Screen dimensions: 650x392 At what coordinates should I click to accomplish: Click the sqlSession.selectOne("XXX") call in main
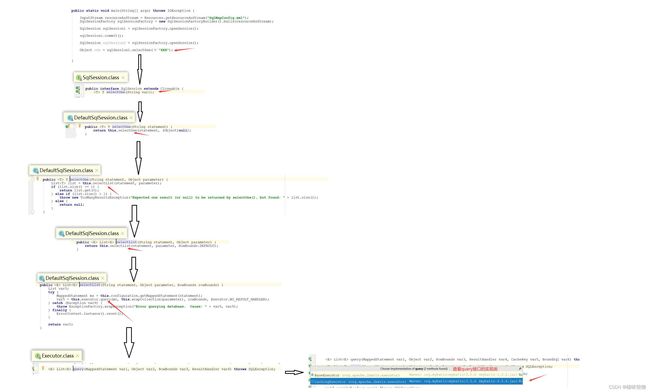pyautogui.click(x=139, y=50)
